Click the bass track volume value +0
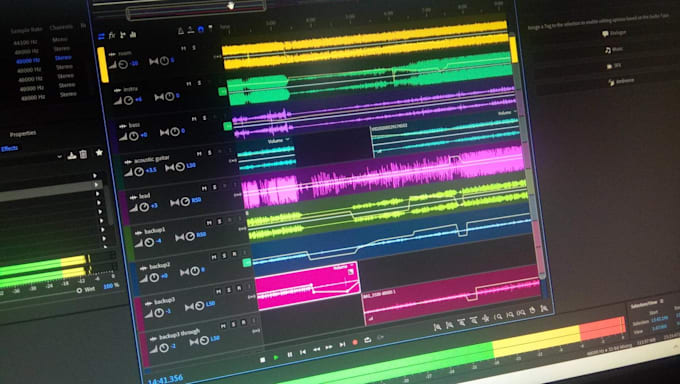Image resolution: width=680 pixels, height=384 pixels. point(144,135)
